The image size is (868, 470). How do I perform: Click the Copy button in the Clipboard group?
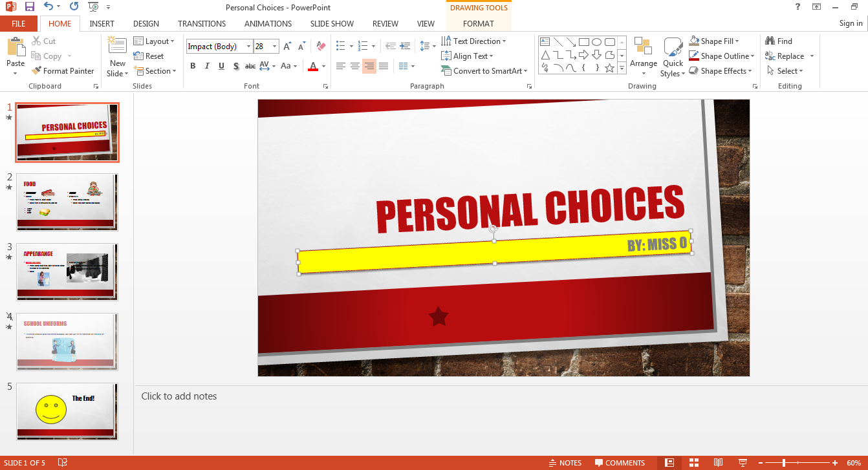[x=47, y=56]
